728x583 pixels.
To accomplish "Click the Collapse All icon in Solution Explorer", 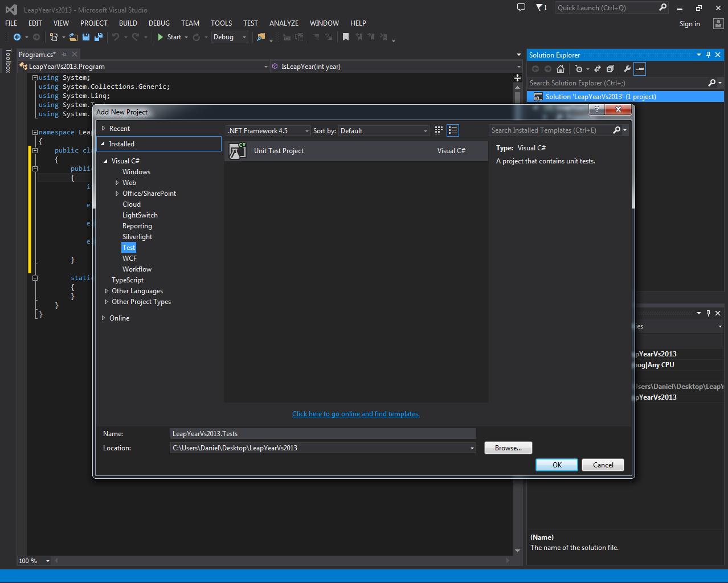I will (x=610, y=69).
